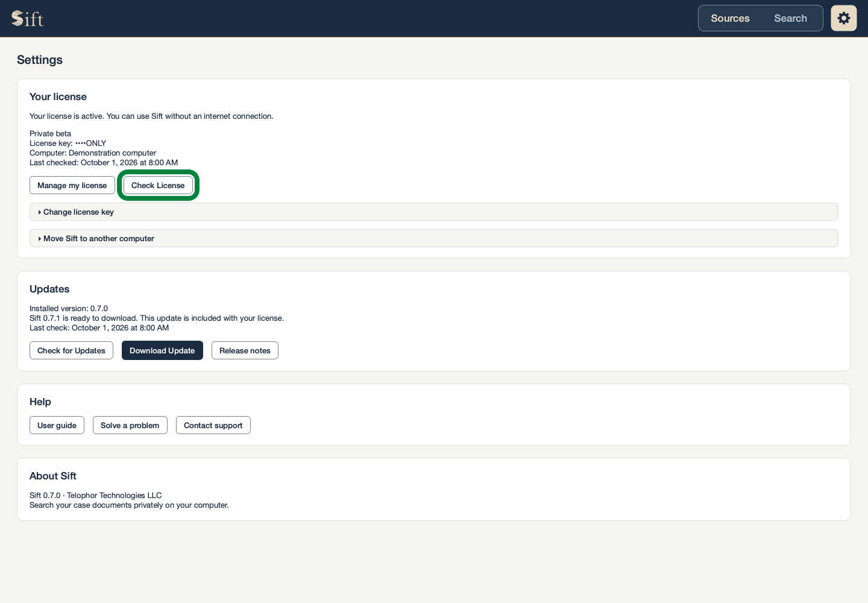Image resolution: width=868 pixels, height=603 pixels.
Task: Expand Move Sift to another computer
Action: coord(434,238)
